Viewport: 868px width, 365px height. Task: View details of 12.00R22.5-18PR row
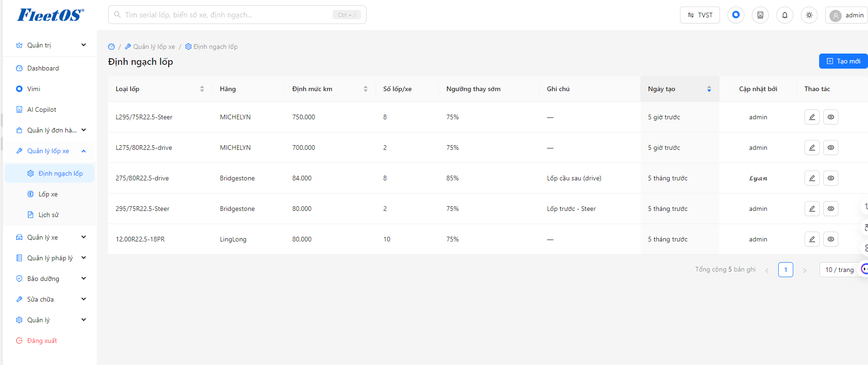(831, 239)
